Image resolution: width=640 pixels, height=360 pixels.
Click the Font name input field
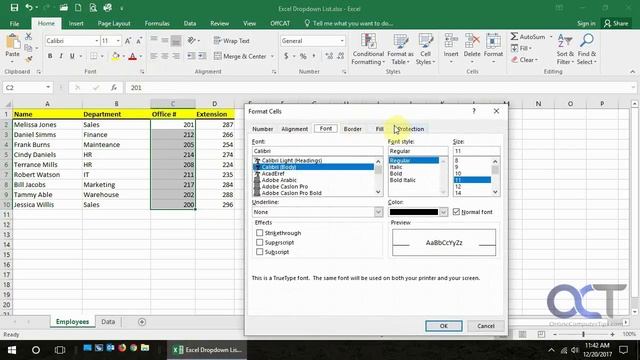(317, 151)
